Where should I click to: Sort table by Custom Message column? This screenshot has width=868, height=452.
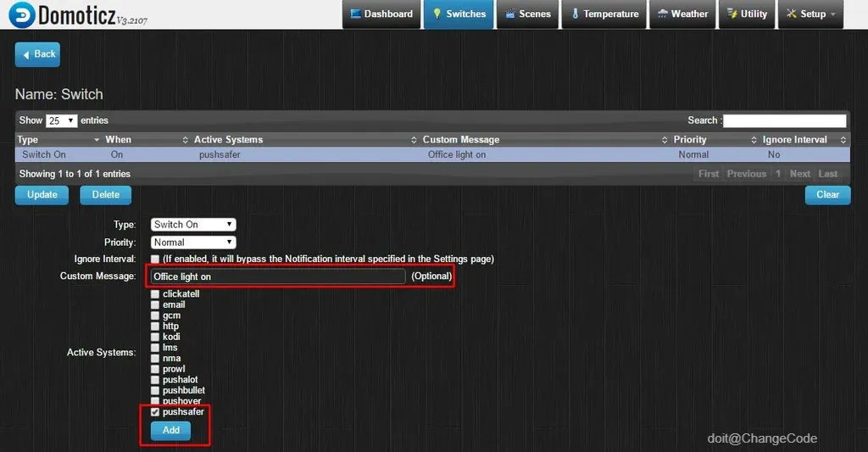point(545,140)
